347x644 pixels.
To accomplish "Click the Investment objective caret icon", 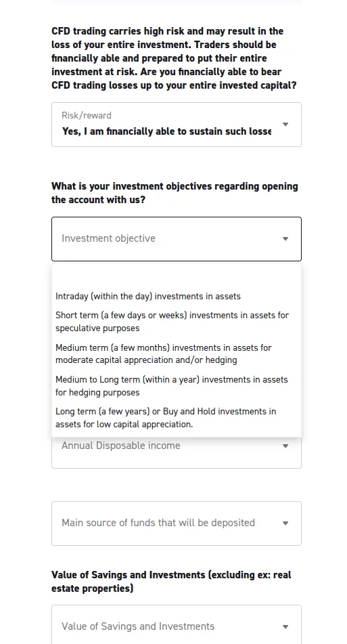I will [285, 238].
